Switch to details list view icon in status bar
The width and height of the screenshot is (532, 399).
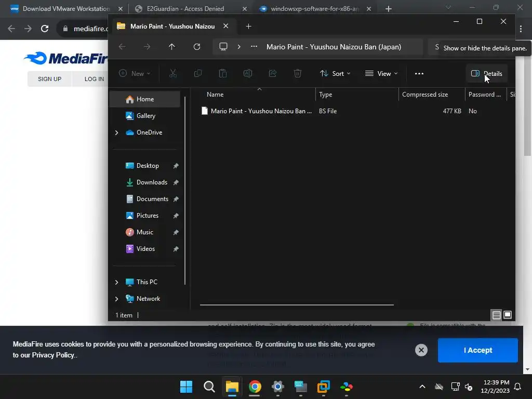pyautogui.click(x=496, y=315)
